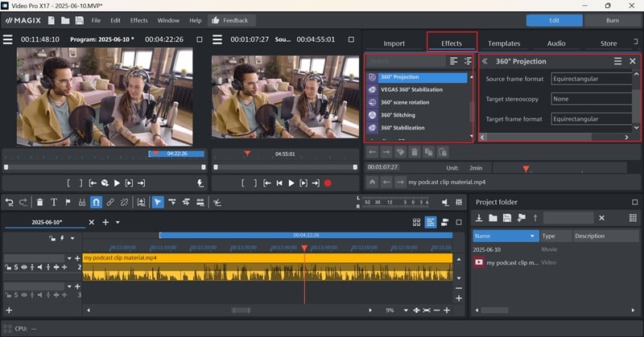Open Target stereoscopy dropdown

click(x=591, y=99)
